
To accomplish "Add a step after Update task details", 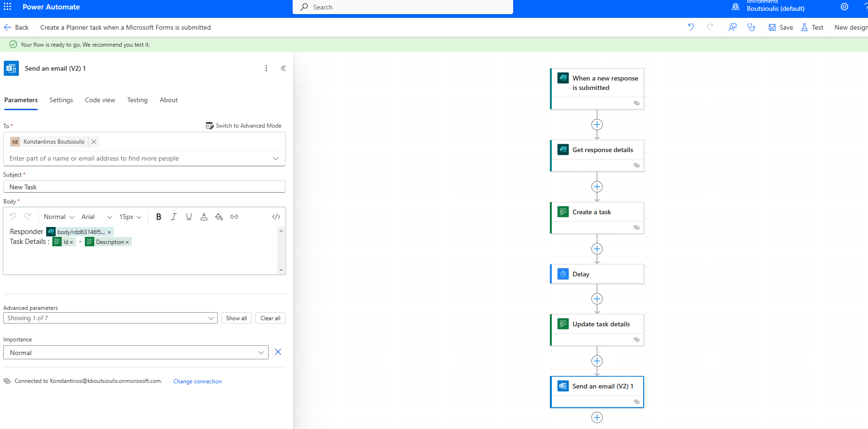I will [x=597, y=361].
